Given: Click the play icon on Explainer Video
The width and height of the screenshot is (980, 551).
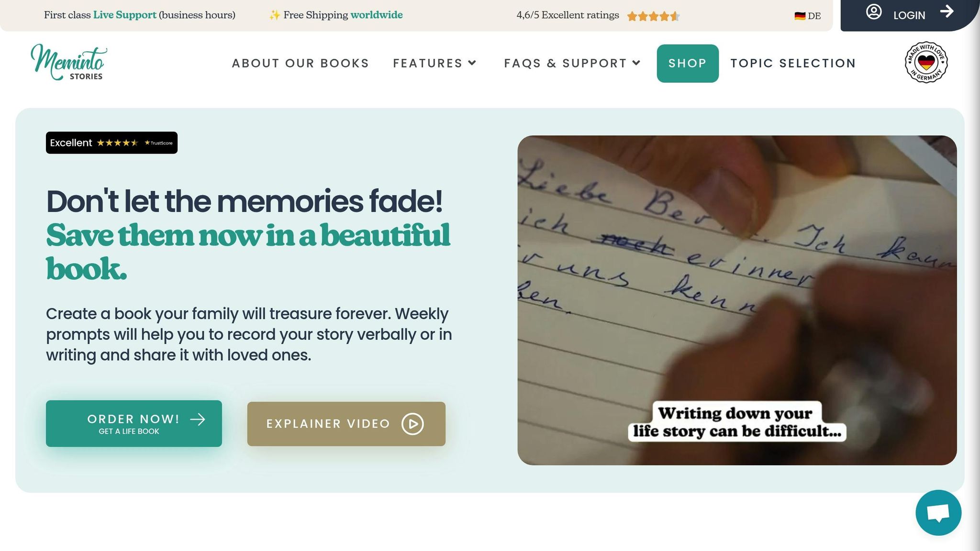Looking at the screenshot, I should (412, 424).
